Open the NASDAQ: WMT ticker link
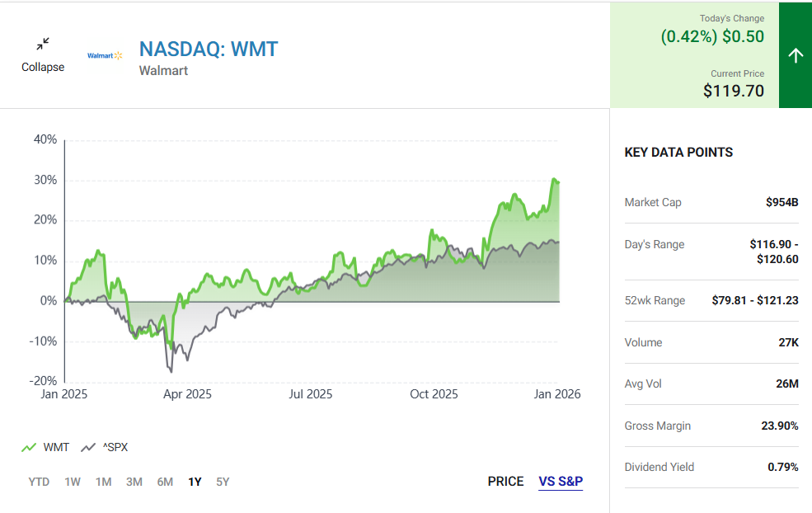 pyautogui.click(x=209, y=49)
